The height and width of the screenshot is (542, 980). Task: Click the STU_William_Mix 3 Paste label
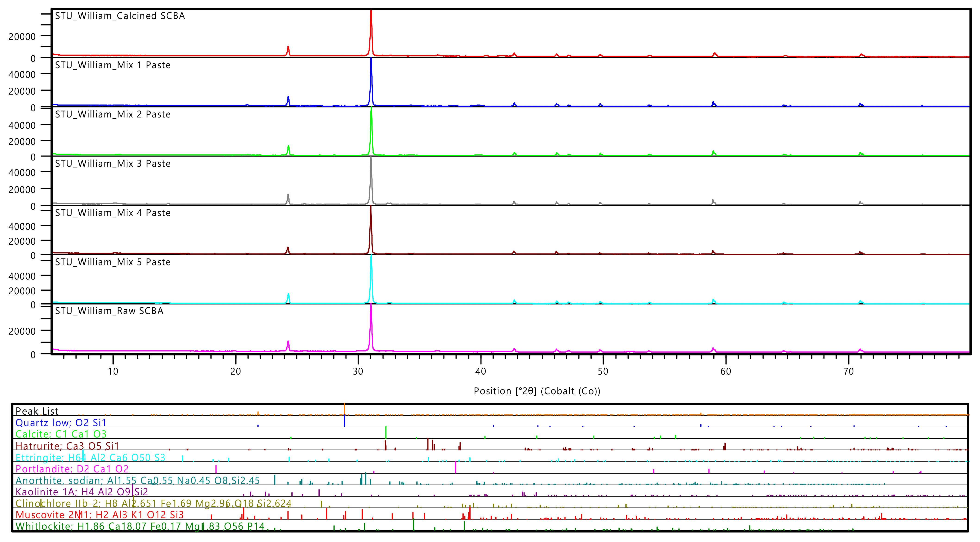(x=113, y=163)
